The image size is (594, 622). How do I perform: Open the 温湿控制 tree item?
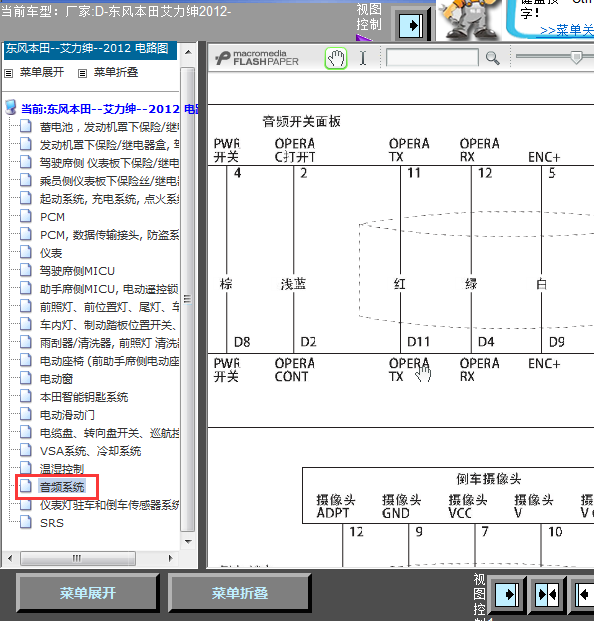(x=62, y=468)
